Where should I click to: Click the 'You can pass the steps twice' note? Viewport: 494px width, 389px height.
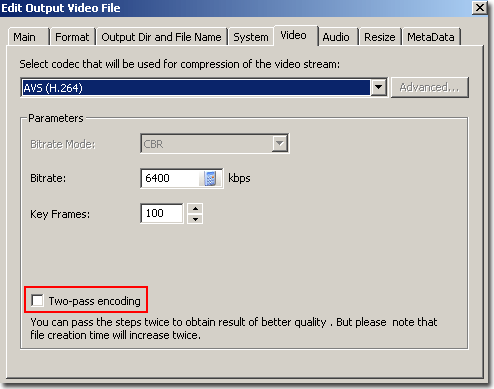(233, 328)
